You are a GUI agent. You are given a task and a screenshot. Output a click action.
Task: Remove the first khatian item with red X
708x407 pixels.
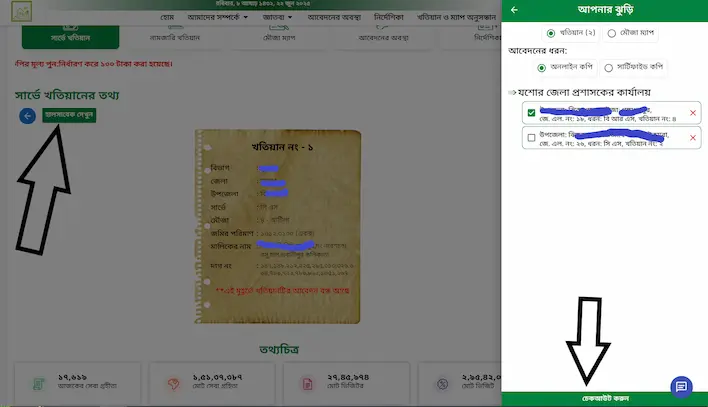tap(693, 113)
